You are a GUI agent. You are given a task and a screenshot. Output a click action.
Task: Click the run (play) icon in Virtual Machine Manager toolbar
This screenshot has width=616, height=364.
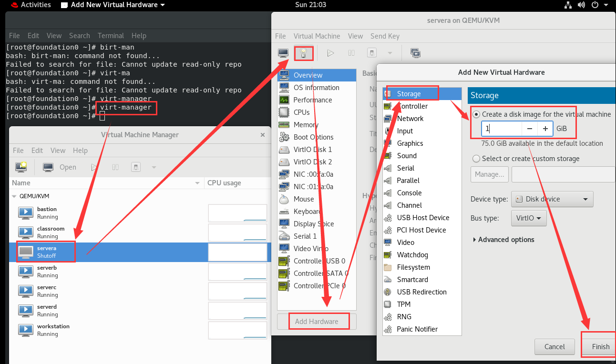[94, 167]
